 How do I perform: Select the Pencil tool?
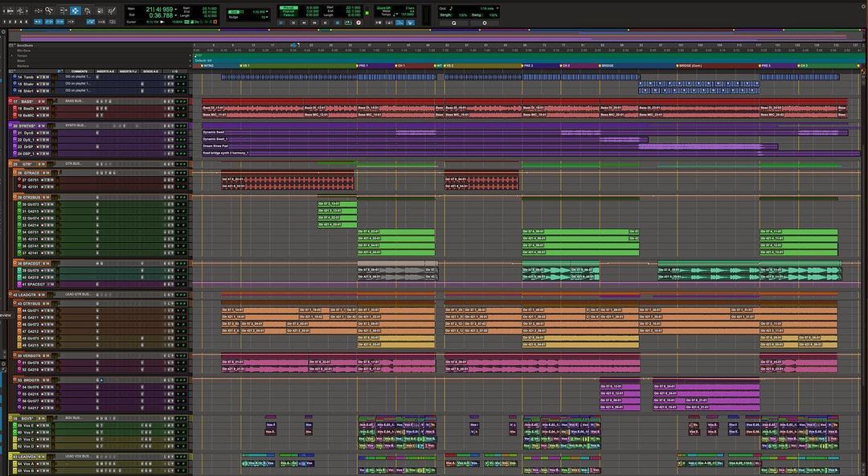(x=111, y=10)
